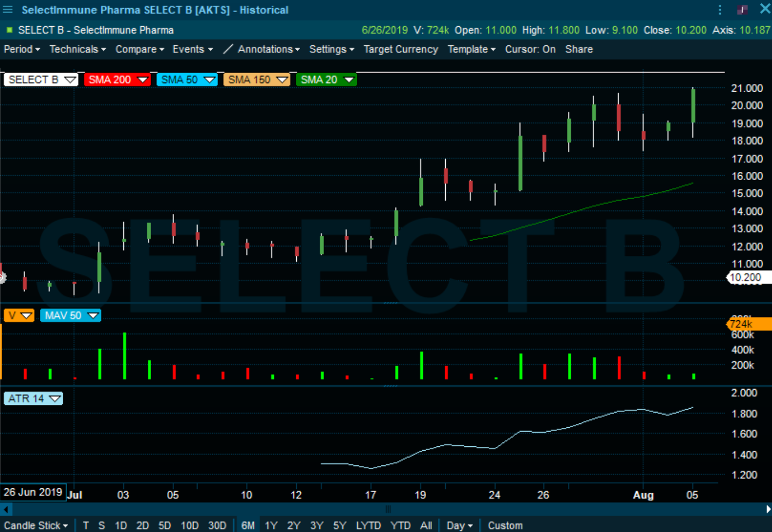Click the window layout icon beside close
This screenshot has width=772, height=532.
click(742, 10)
